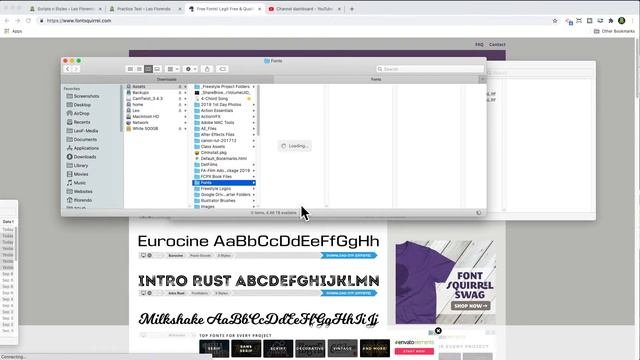Viewport: 640px width, 360px height.
Task: Open the Finder action gear menu
Action: pos(191,69)
